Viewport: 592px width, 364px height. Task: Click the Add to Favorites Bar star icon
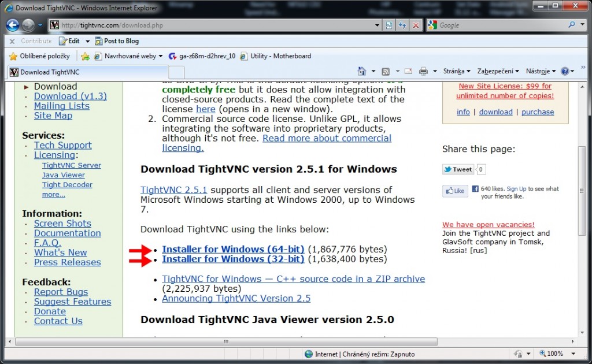tap(86, 56)
